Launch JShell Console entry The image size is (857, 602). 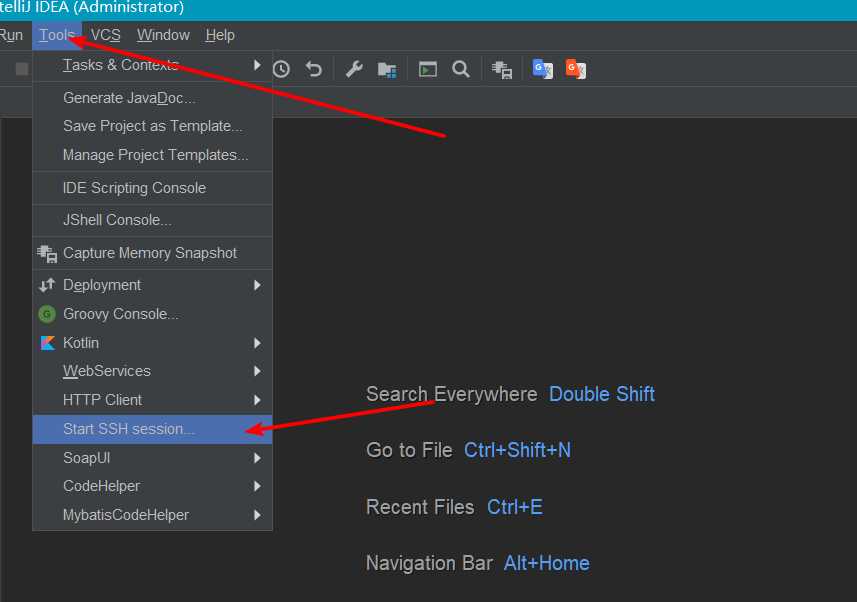[x=152, y=220]
